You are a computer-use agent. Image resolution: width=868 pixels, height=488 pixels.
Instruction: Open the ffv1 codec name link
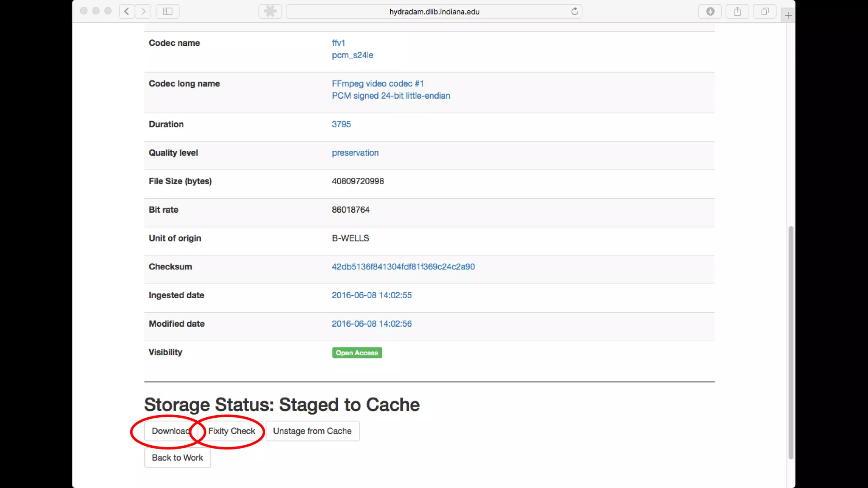[x=338, y=43]
